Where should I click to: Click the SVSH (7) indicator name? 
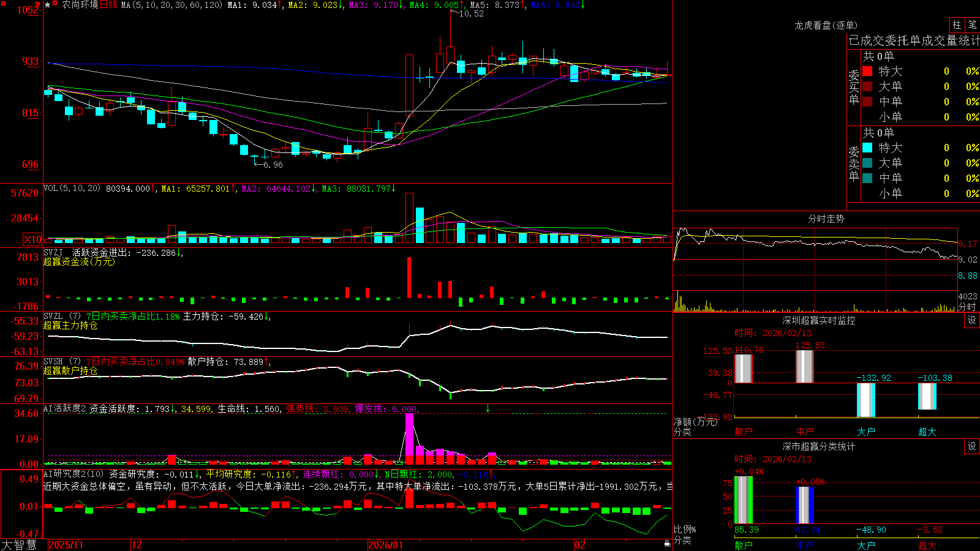click(62, 362)
